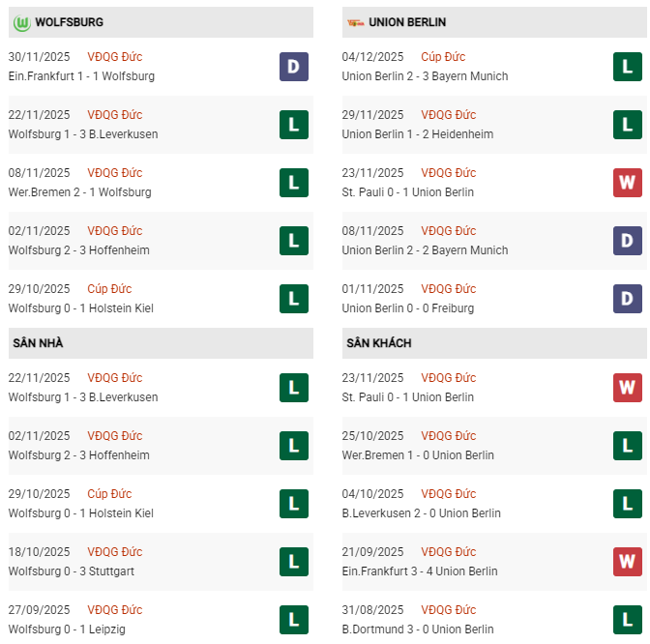Click the L badge for Wolfsburg 0-1 Leipzig

click(x=294, y=620)
